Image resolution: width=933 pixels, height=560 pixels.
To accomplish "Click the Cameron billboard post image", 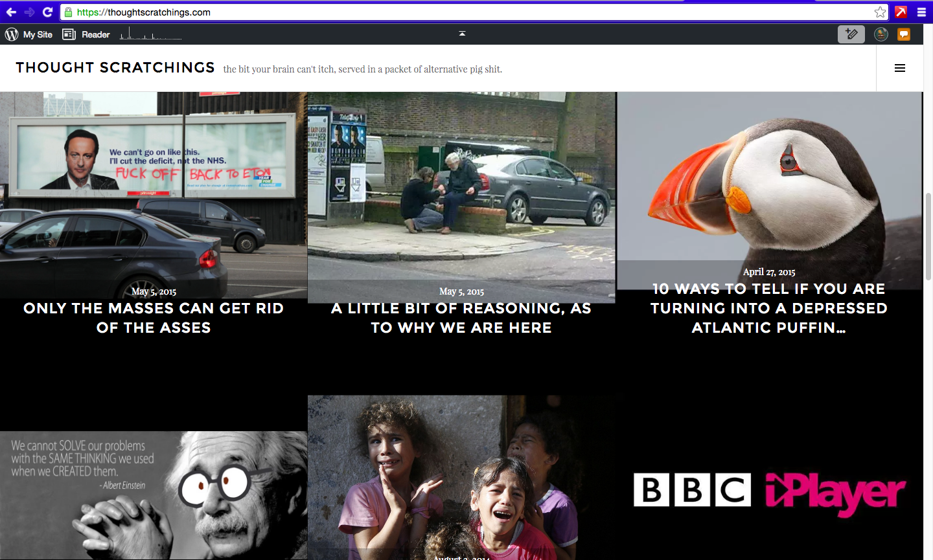I will click(154, 194).
